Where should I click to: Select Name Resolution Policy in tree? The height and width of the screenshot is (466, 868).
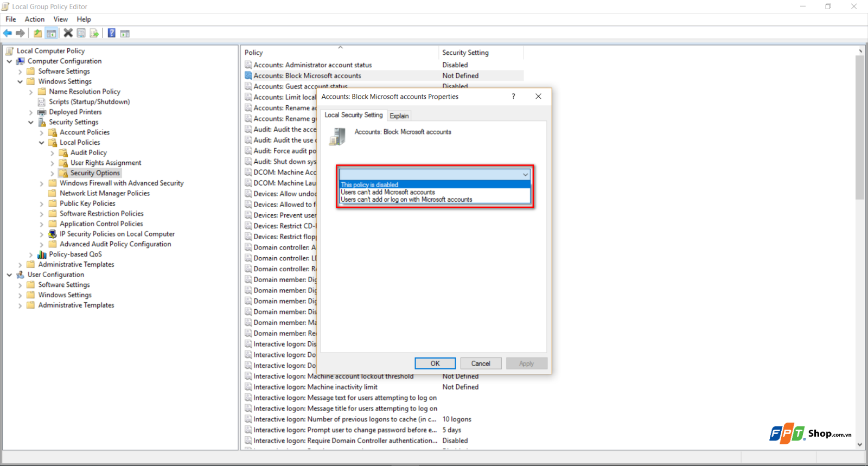[85, 92]
